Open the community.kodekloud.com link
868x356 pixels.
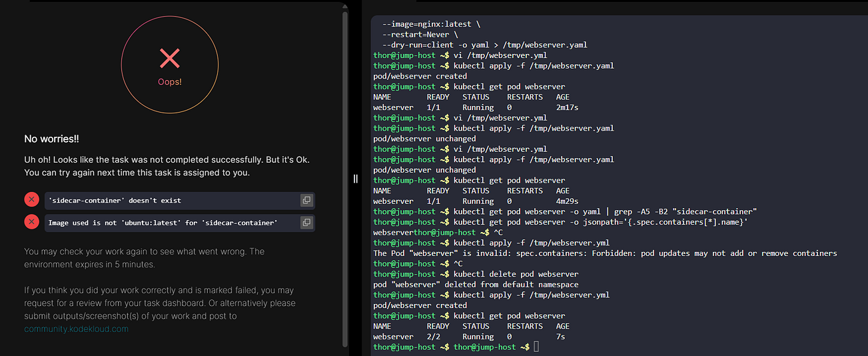(x=76, y=329)
